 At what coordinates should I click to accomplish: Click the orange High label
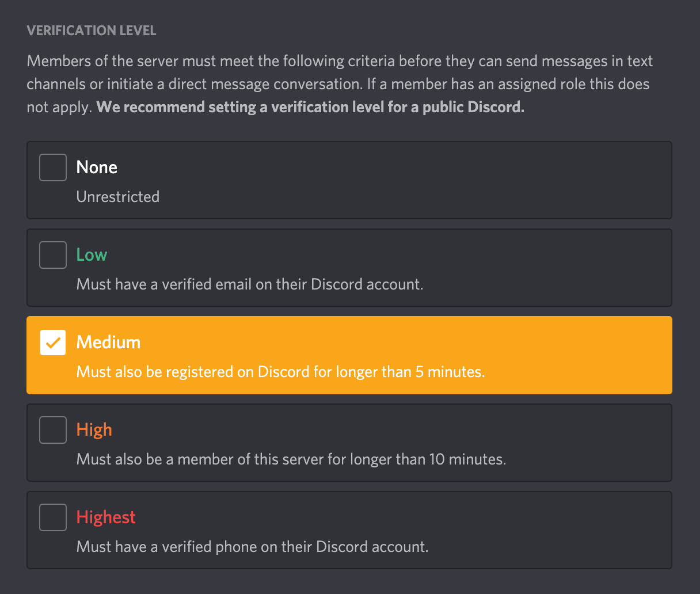tap(94, 429)
